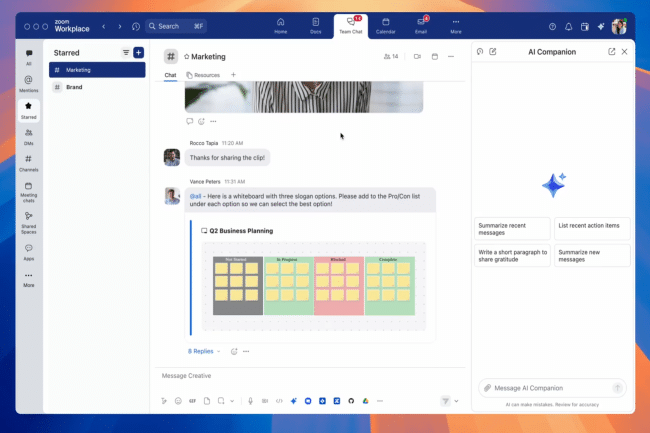Start a new AI Companion conversation

pyautogui.click(x=493, y=51)
